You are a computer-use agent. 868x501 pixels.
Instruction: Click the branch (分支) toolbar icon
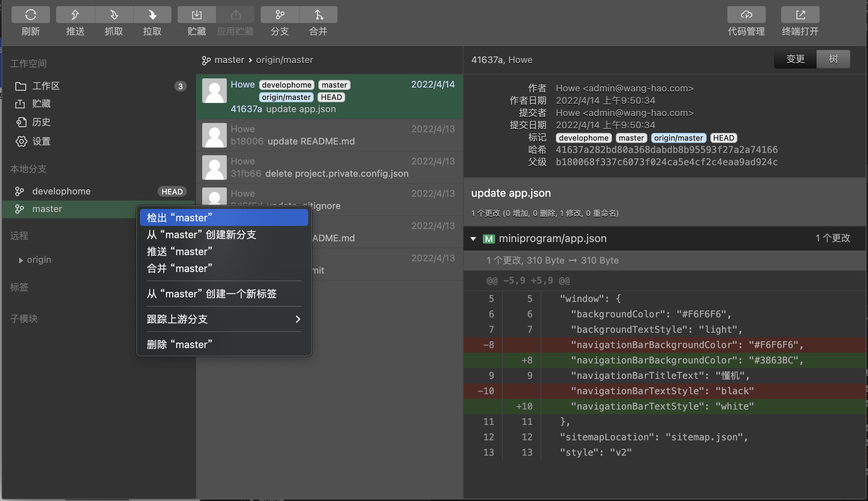point(280,15)
